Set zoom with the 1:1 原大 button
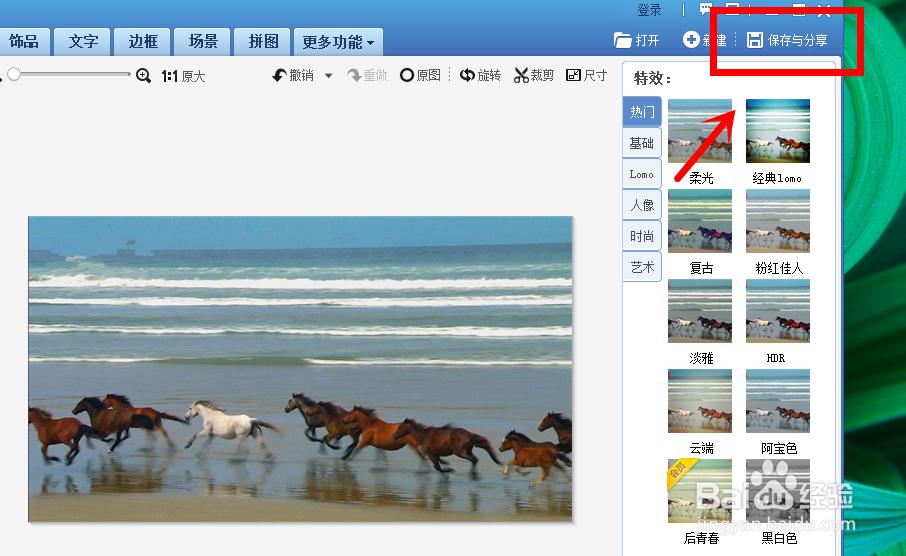The height and width of the screenshot is (556, 906). click(x=184, y=76)
